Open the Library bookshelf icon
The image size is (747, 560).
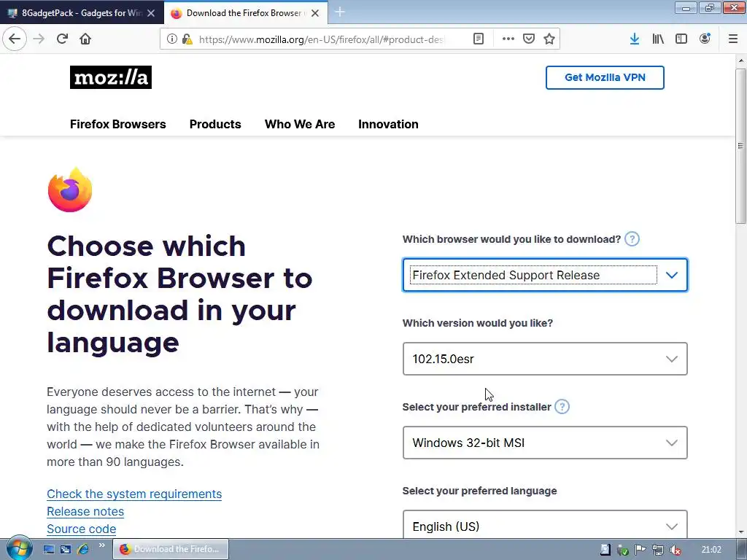[x=658, y=39]
